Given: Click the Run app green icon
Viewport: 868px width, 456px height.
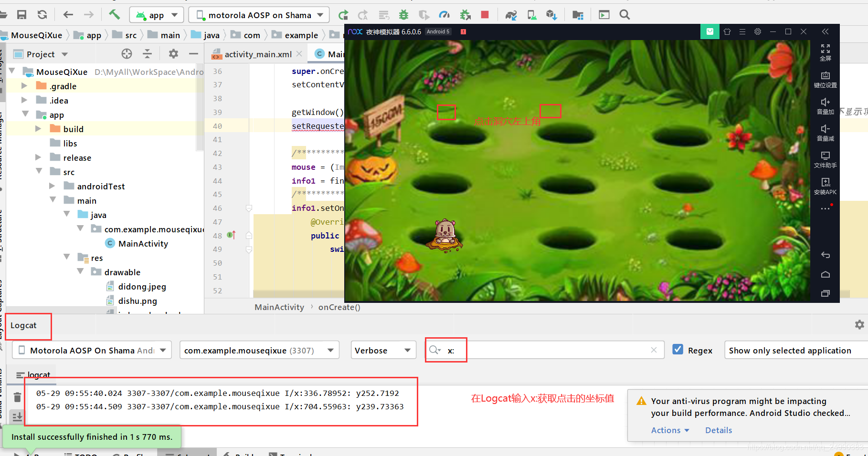Looking at the screenshot, I should (x=343, y=15).
